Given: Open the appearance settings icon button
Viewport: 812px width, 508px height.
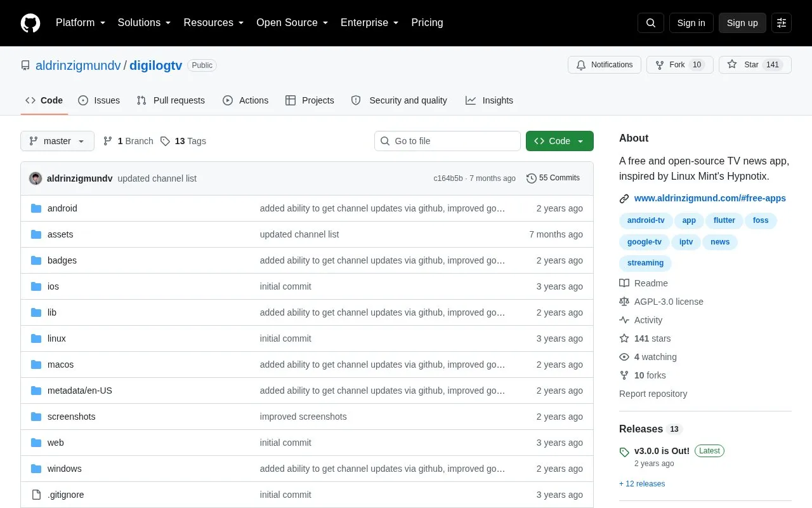Looking at the screenshot, I should pos(782,23).
